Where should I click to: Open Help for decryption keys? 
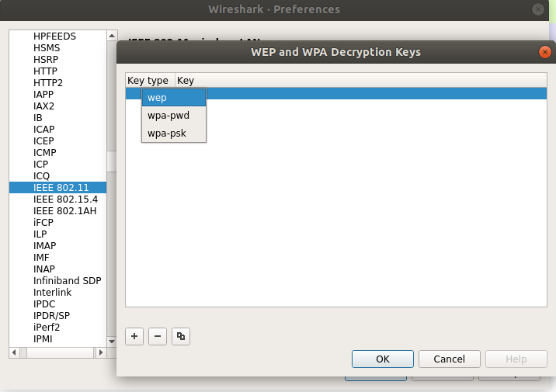(x=516, y=359)
